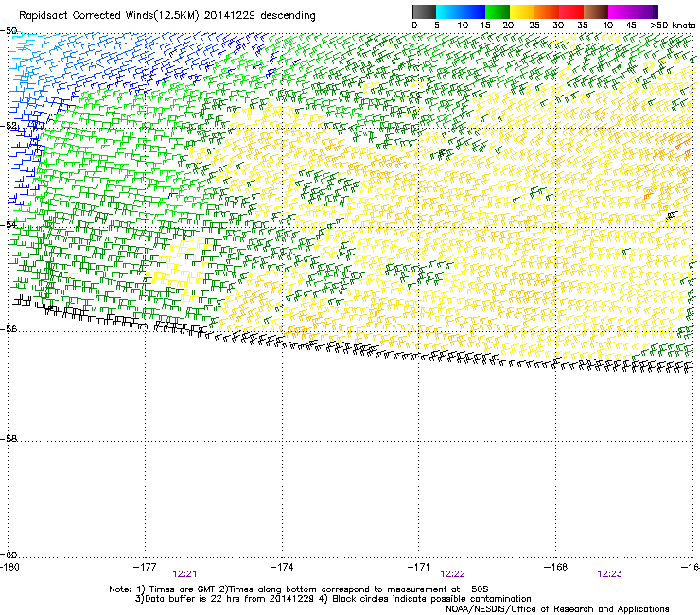Viewport: 700px width, 615px height.
Task: Click the green 15-20 knots color segment
Action: (498, 11)
